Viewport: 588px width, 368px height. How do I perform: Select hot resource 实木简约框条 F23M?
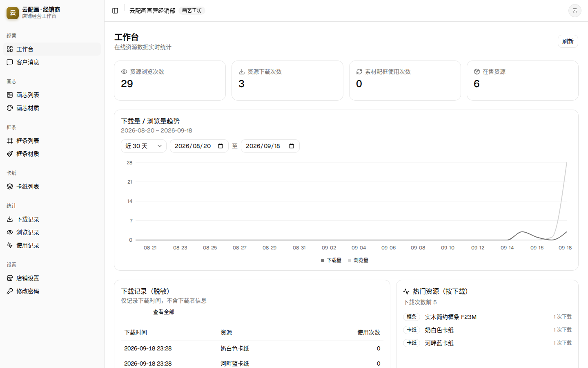click(450, 317)
